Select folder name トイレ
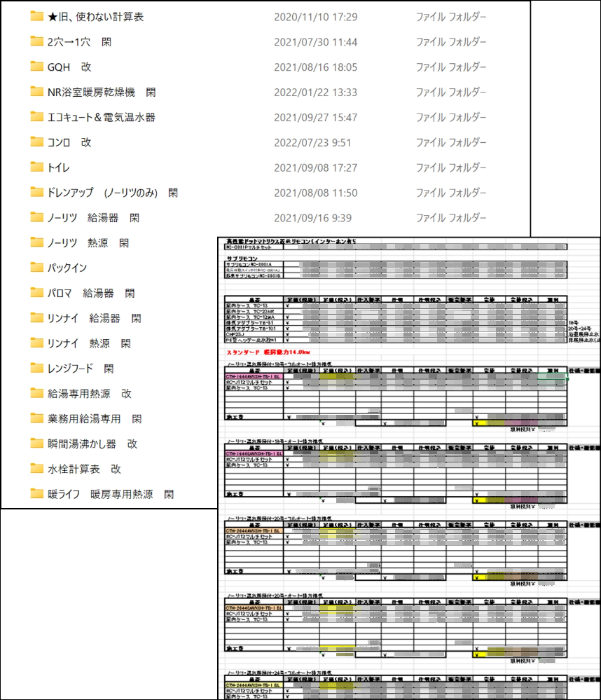601x700 pixels. pos(58,167)
